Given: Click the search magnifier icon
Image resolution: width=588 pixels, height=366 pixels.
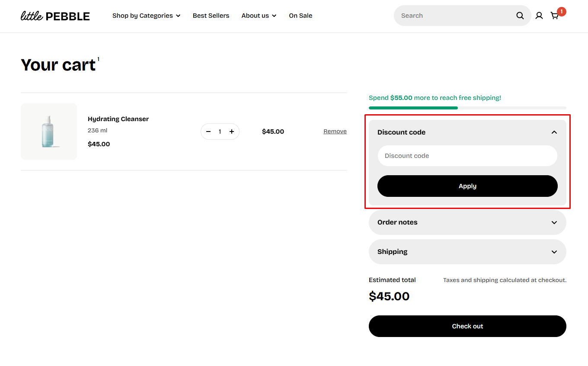Looking at the screenshot, I should click(520, 16).
